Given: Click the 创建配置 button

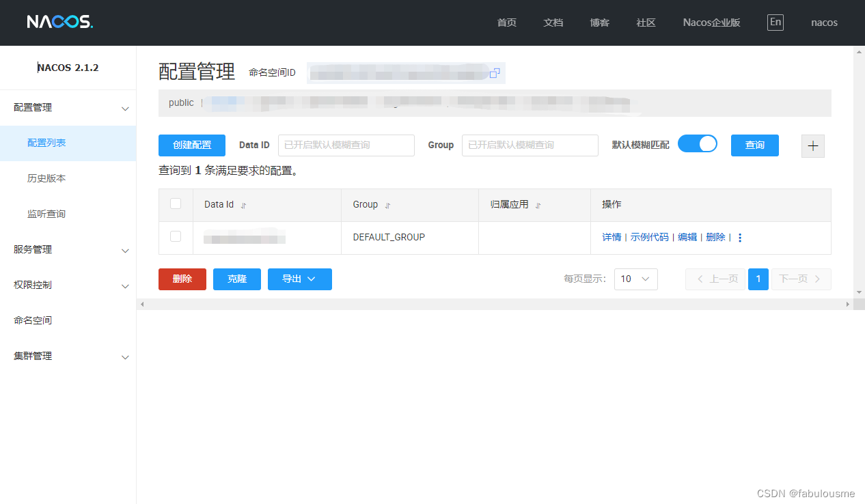Looking at the screenshot, I should pyautogui.click(x=191, y=145).
